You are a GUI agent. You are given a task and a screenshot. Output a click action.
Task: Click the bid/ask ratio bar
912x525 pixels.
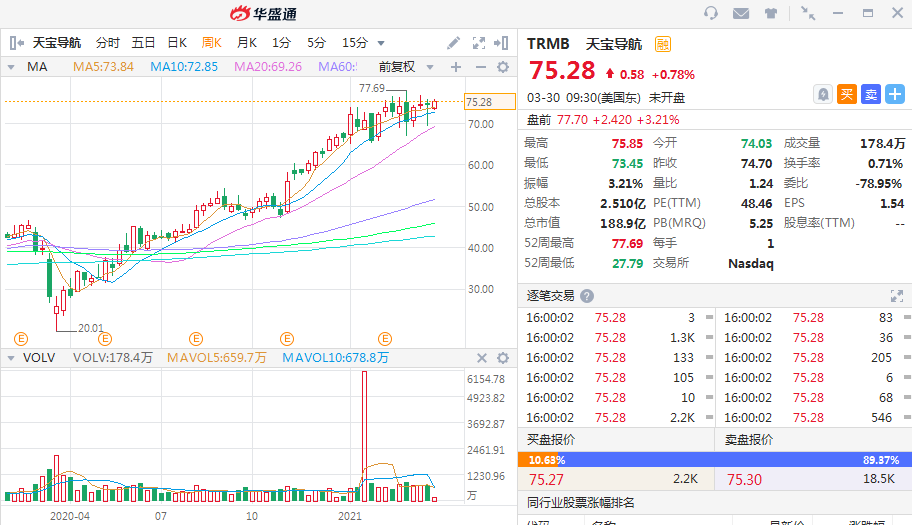(715, 460)
